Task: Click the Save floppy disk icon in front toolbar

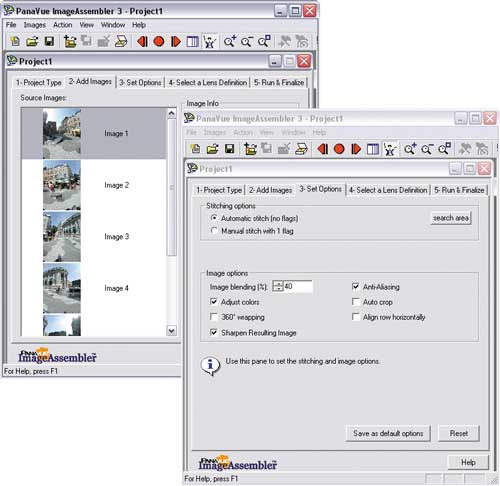Action: 229,149
